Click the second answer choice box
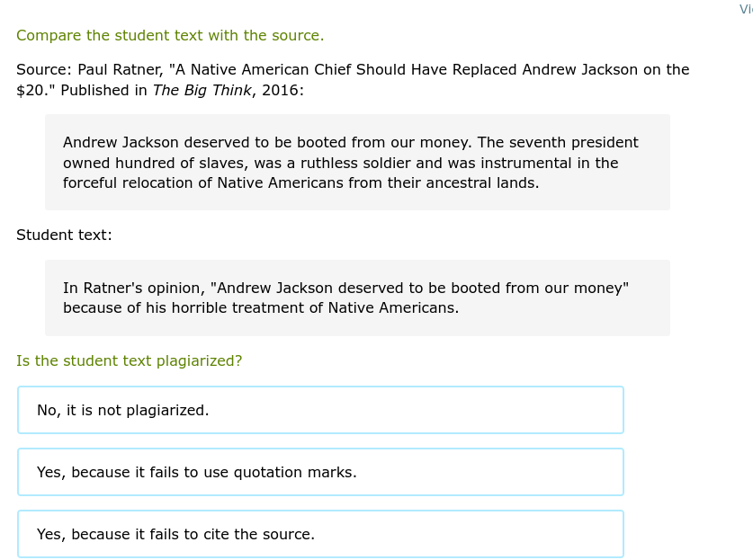Image resolution: width=753 pixels, height=560 pixels. point(320,472)
